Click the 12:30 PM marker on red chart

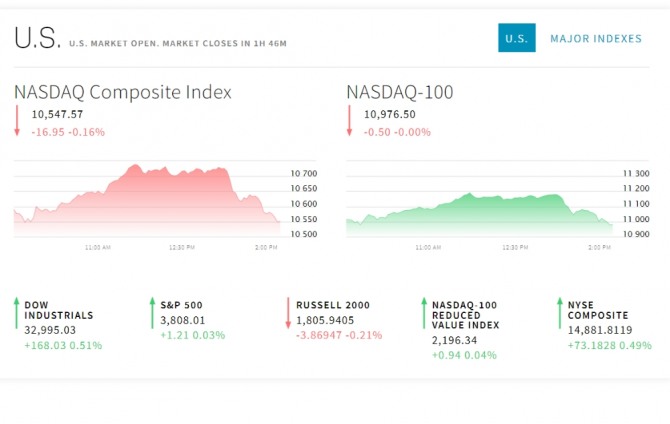(x=182, y=246)
